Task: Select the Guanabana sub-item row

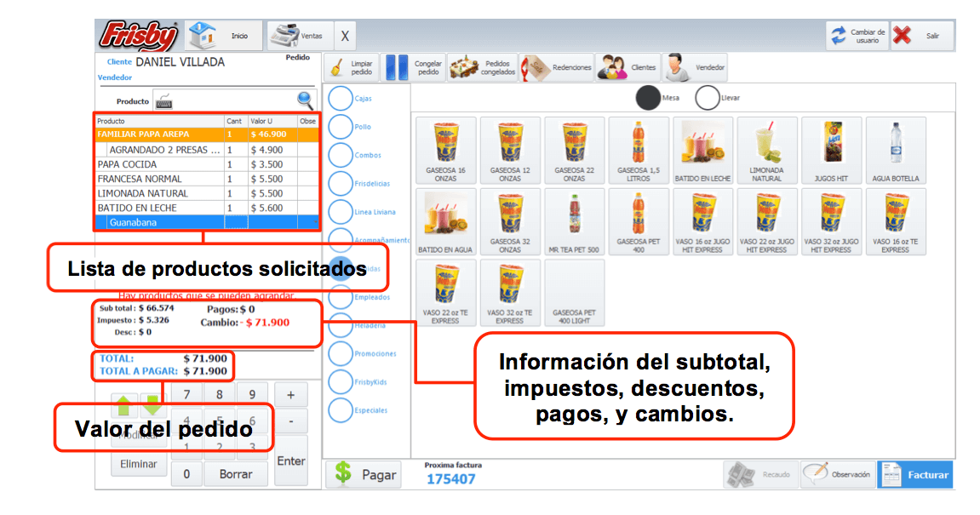Action: coord(207,222)
